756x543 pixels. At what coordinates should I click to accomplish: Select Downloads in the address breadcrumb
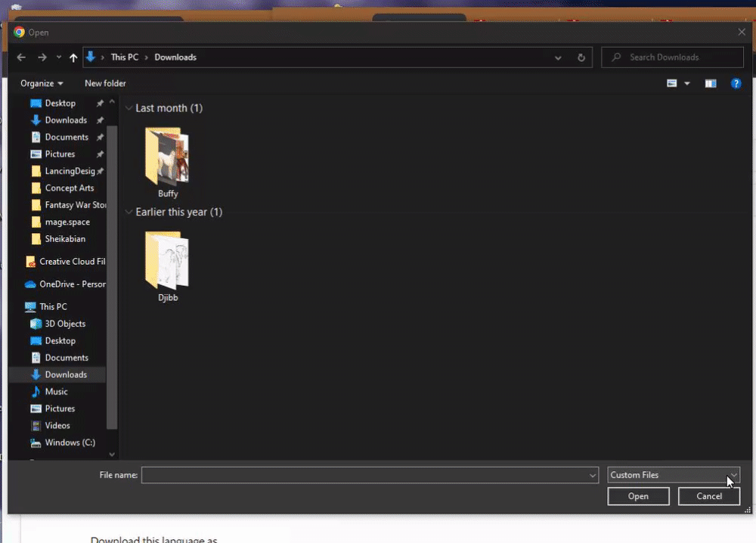(175, 57)
